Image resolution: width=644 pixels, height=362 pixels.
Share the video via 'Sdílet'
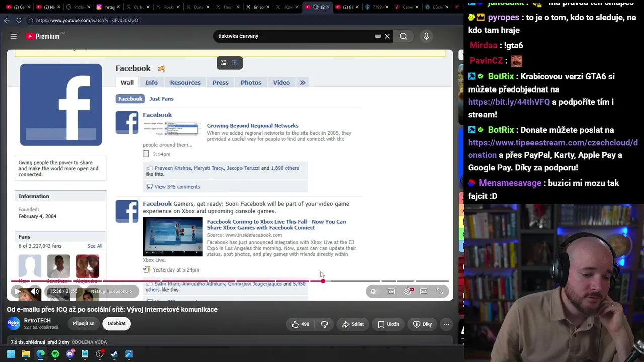(x=353, y=324)
